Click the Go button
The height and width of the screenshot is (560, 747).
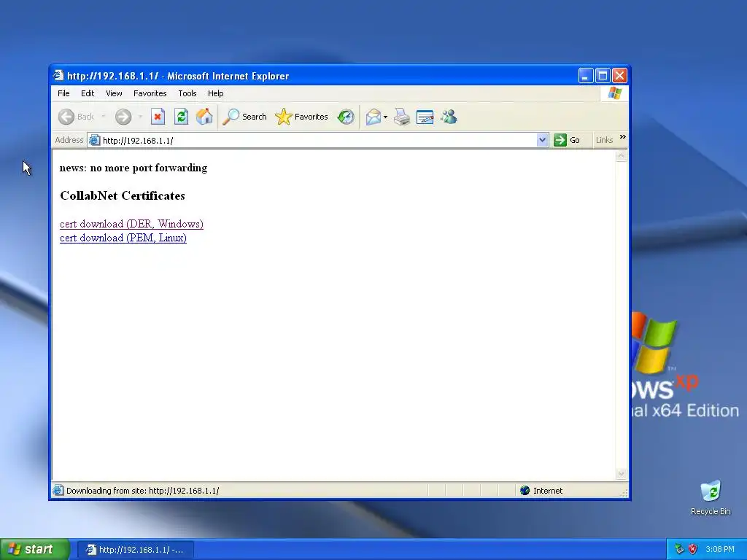click(567, 140)
